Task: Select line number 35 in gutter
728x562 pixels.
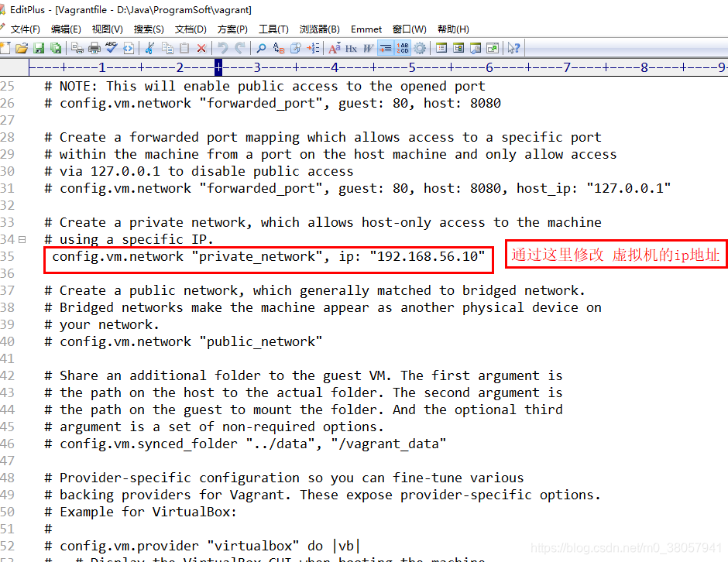Action: [8, 257]
